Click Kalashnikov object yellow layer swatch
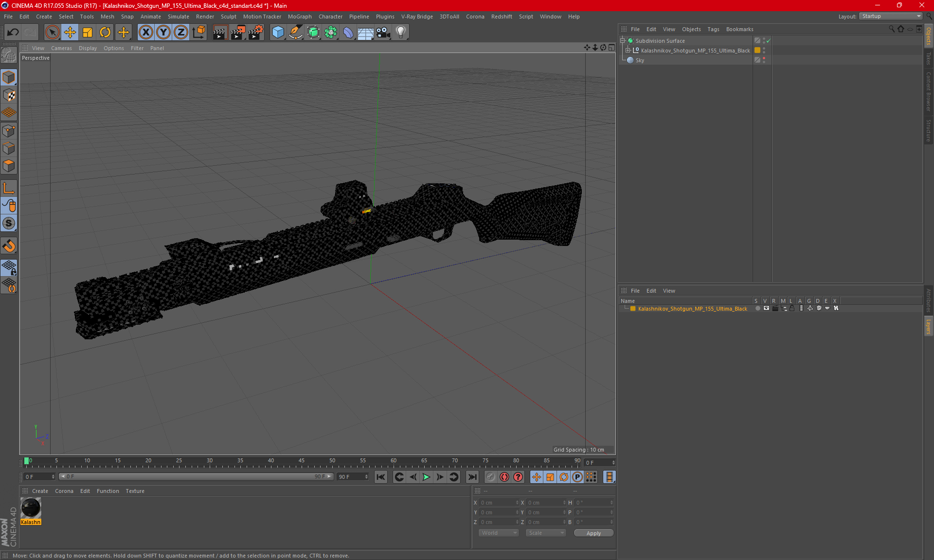The image size is (934, 560). [757, 51]
